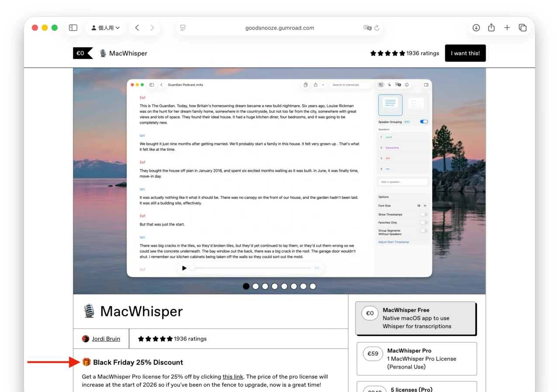Toggle the right sidebar panel icon

coord(426,85)
